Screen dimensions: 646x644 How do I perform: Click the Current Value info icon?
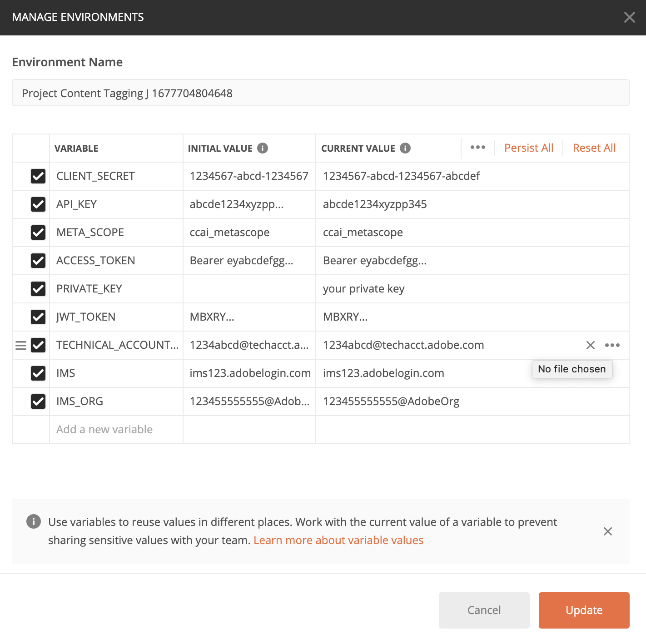pyautogui.click(x=405, y=148)
